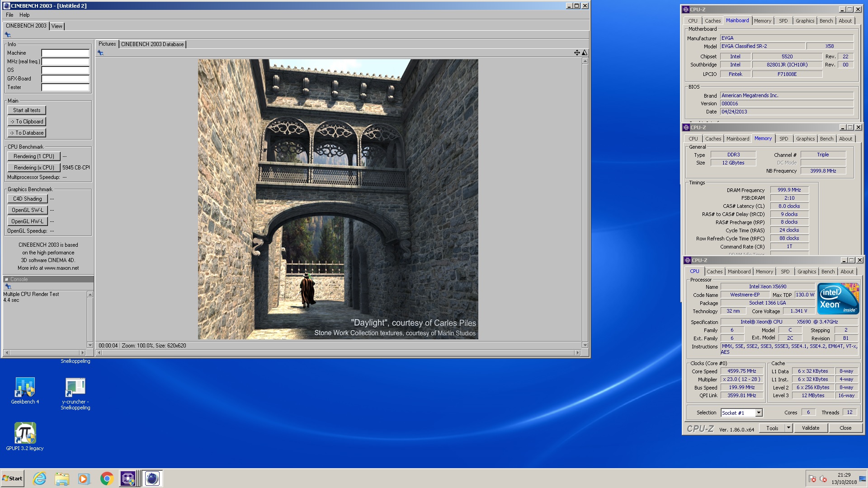868x488 pixels.
Task: Run Rendering (x CPU) benchmark
Action: (x=34, y=168)
